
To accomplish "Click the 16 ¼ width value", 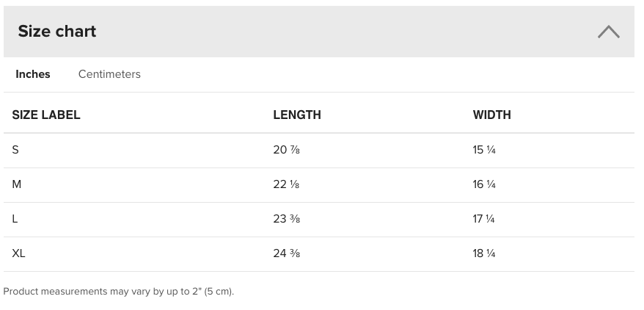I will [484, 184].
